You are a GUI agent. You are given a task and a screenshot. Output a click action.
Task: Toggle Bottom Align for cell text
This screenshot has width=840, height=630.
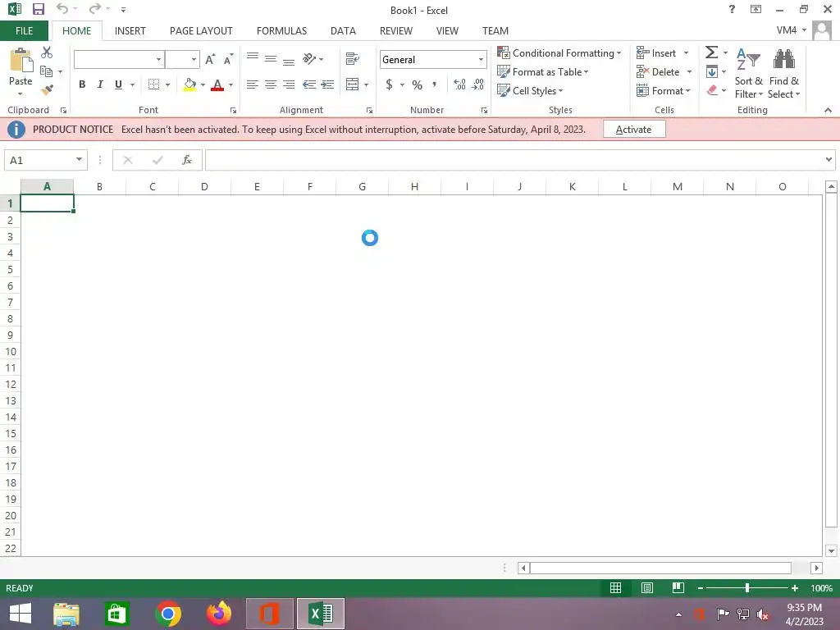(289, 61)
